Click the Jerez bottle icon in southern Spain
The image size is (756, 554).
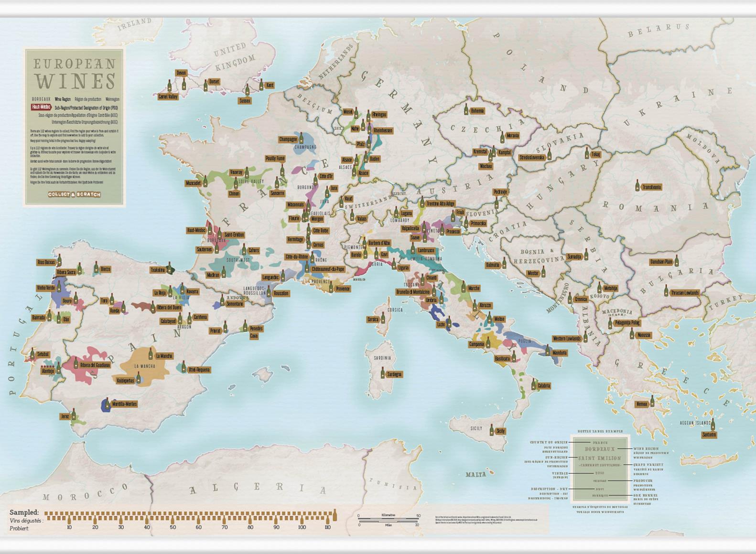(74, 415)
